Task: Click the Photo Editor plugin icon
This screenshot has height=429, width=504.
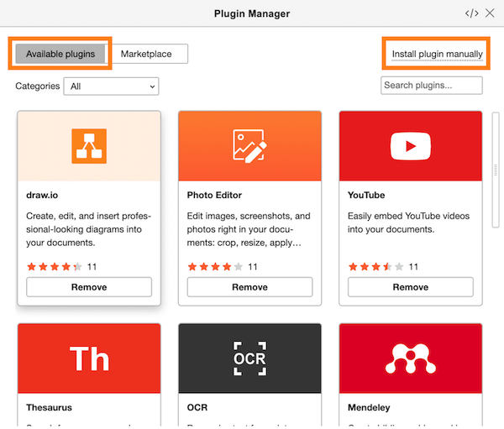Action: tap(249, 146)
